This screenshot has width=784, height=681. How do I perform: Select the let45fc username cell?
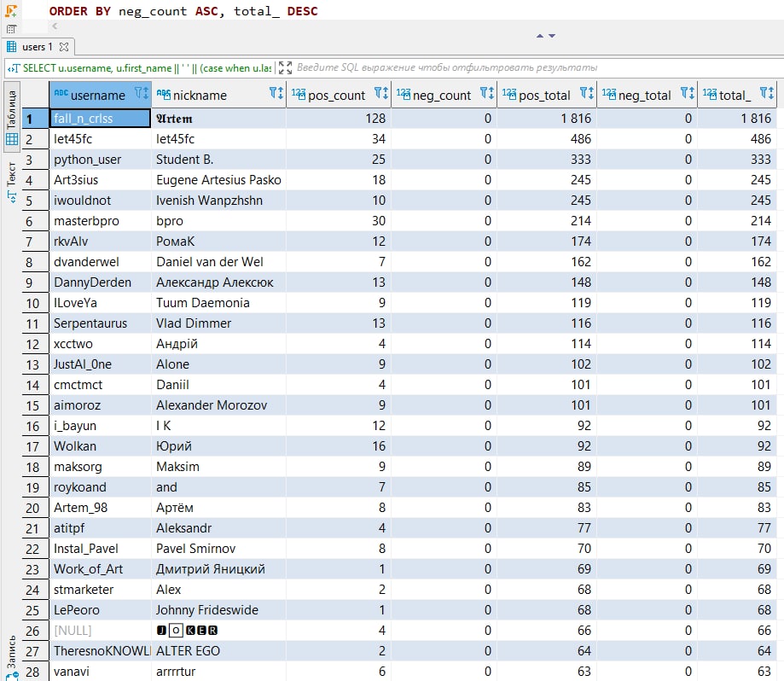tap(100, 139)
